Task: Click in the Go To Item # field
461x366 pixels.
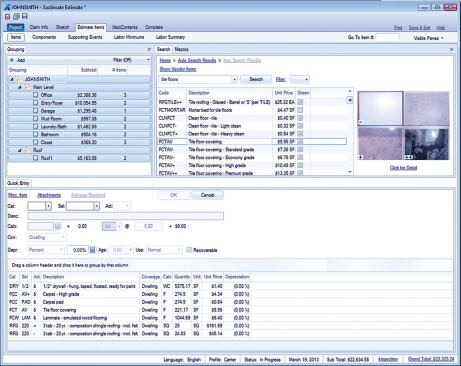Action: (x=387, y=38)
